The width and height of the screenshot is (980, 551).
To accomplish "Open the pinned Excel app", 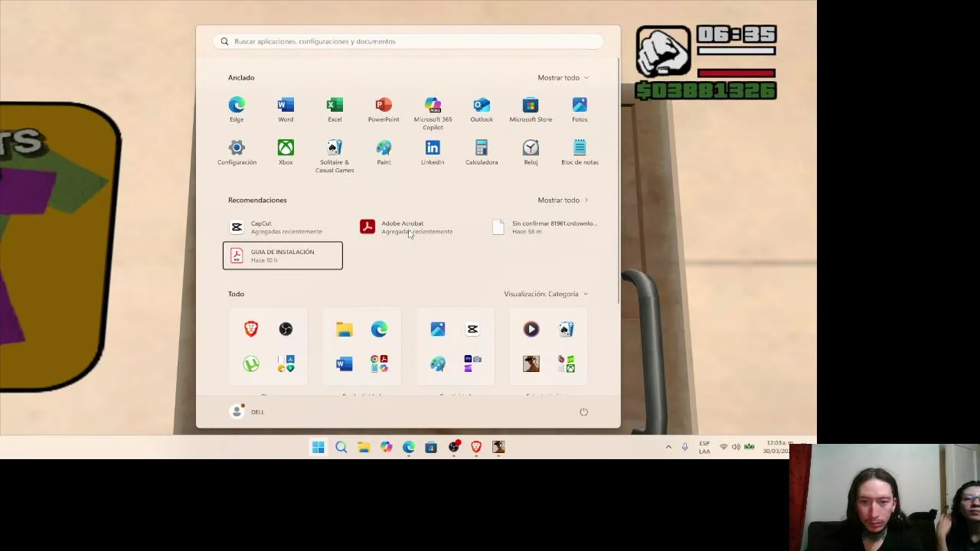I will pos(335,109).
